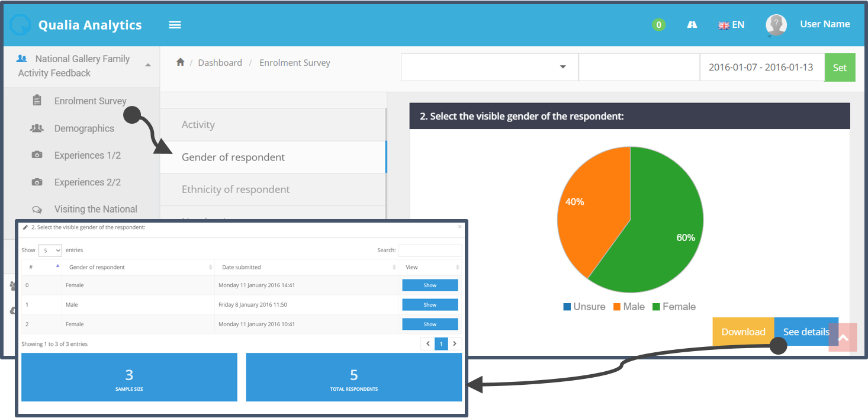Click the road tour icon in header
Image resolution: width=868 pixels, height=418 pixels.
(692, 25)
